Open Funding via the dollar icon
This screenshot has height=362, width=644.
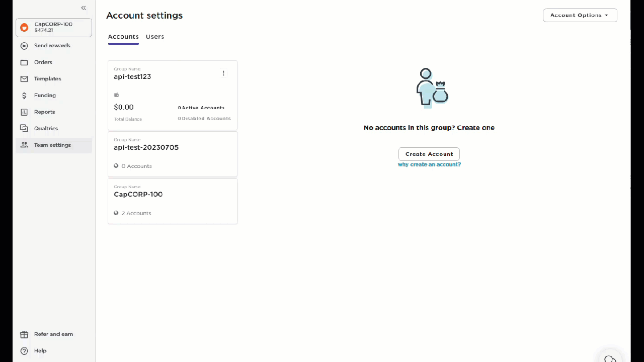point(24,95)
